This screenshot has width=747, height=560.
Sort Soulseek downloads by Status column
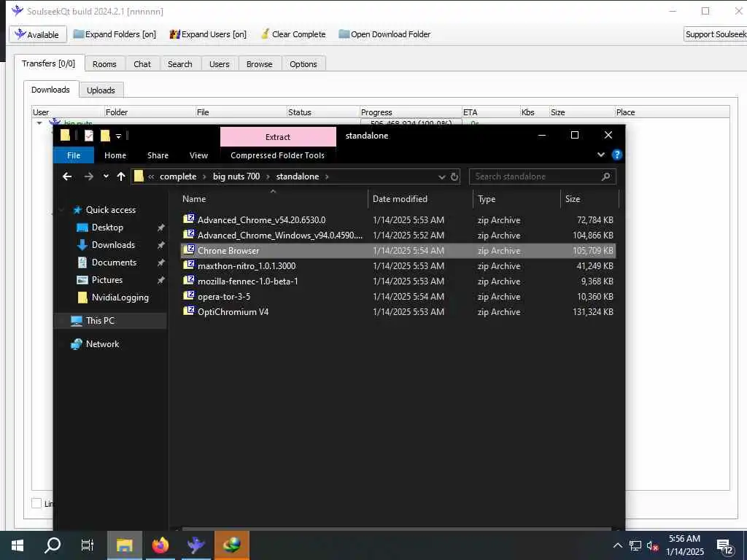click(x=322, y=112)
